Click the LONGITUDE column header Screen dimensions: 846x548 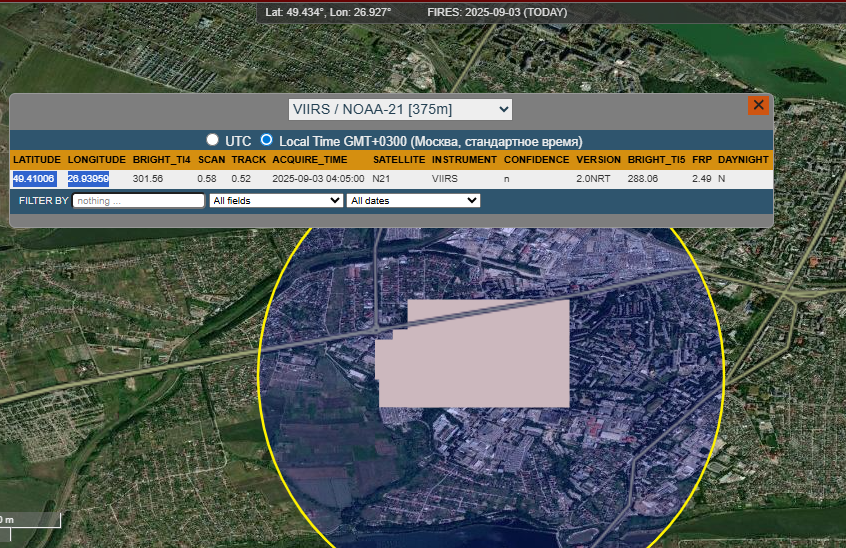(x=97, y=160)
